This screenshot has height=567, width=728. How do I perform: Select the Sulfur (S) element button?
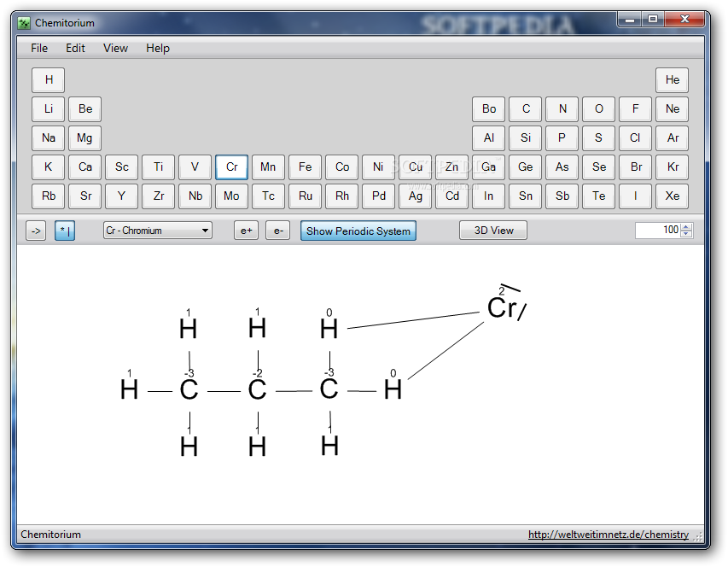[598, 138]
